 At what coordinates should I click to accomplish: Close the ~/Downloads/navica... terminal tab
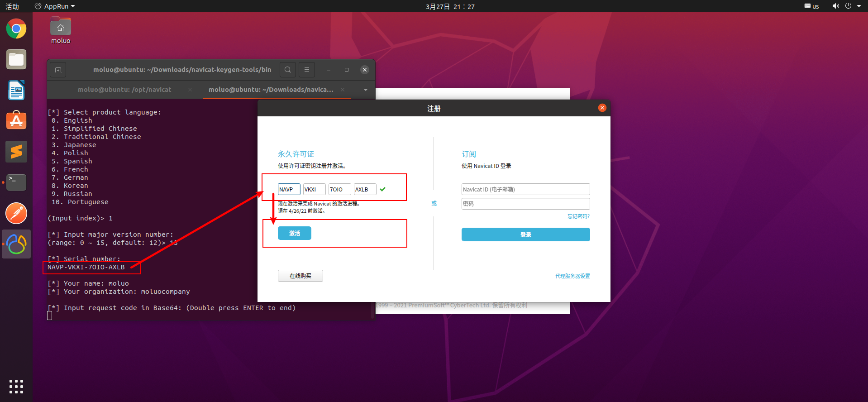(x=343, y=90)
